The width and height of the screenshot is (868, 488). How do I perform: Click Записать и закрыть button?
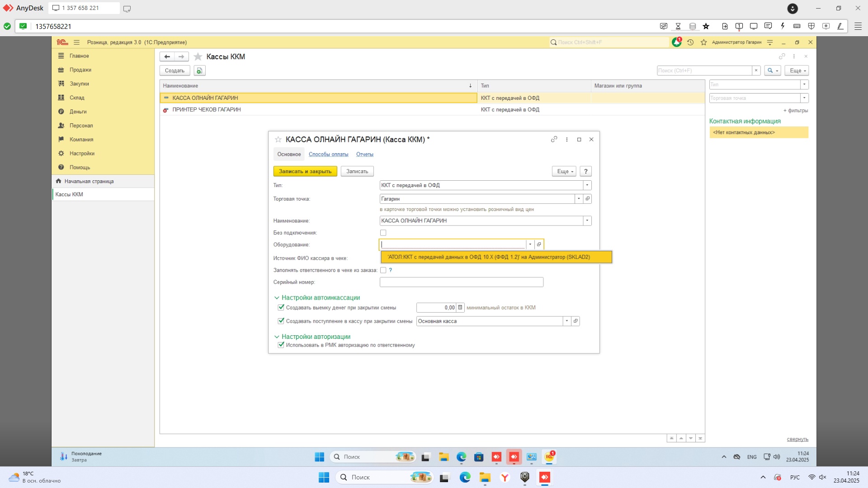pos(305,172)
